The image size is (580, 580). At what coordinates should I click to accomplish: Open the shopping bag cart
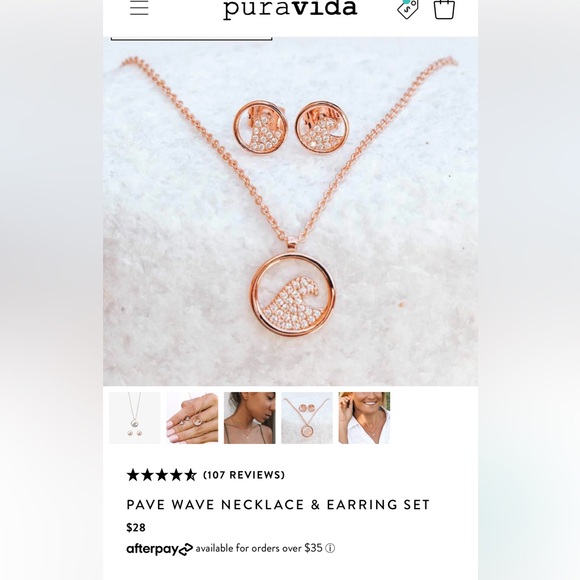tap(444, 9)
